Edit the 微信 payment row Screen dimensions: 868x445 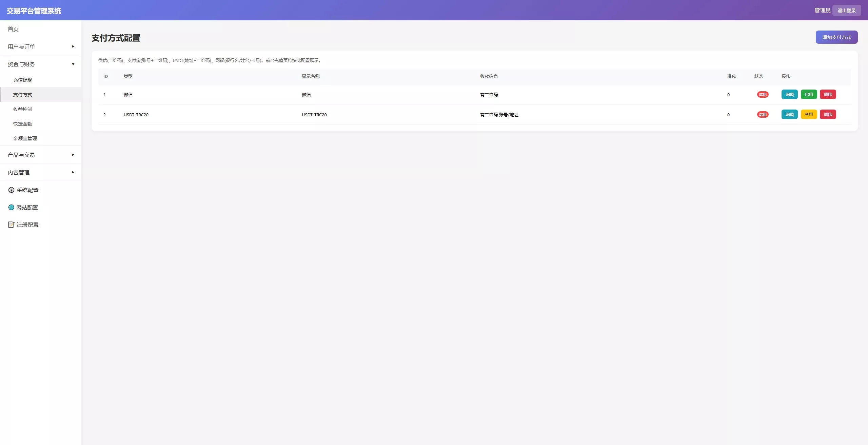[789, 95]
